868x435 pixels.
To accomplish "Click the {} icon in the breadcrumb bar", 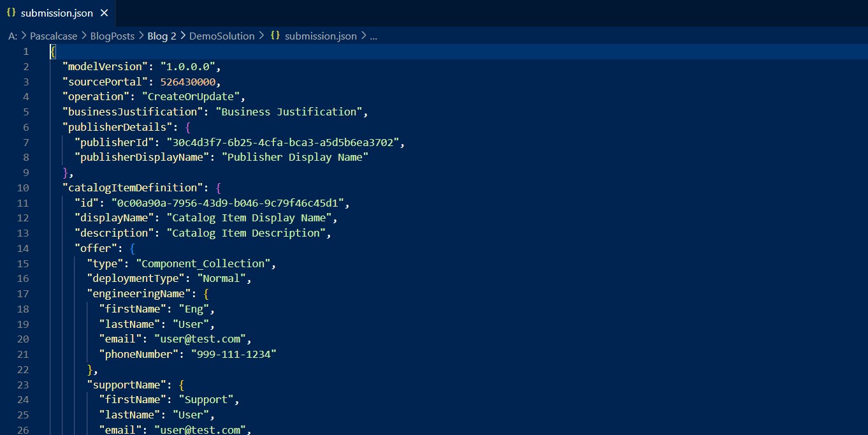I will [275, 36].
